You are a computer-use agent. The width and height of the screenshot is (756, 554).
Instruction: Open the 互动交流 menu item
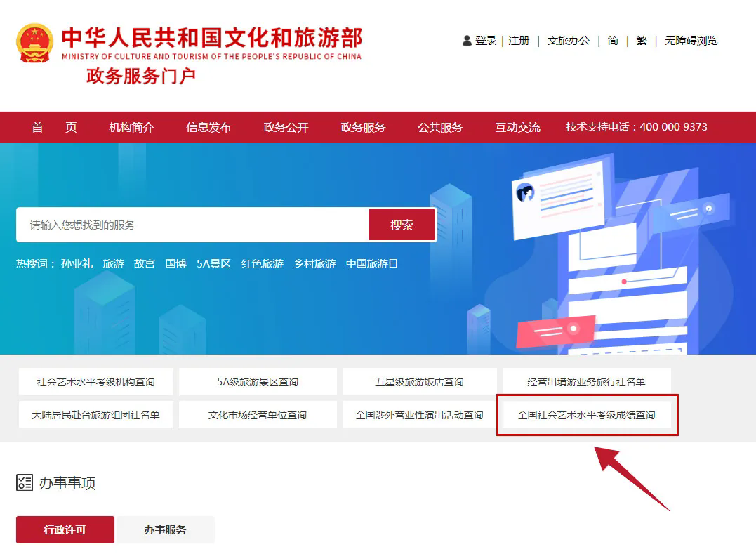(x=517, y=127)
